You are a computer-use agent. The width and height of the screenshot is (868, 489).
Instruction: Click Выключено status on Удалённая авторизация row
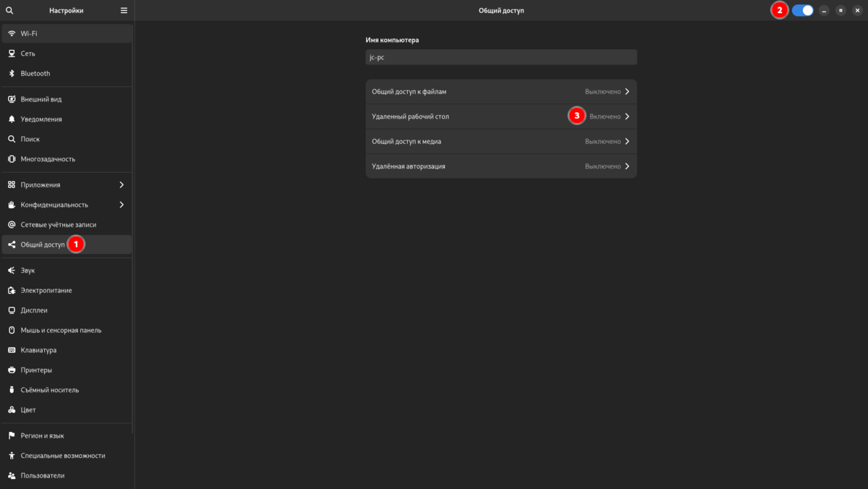[603, 166]
